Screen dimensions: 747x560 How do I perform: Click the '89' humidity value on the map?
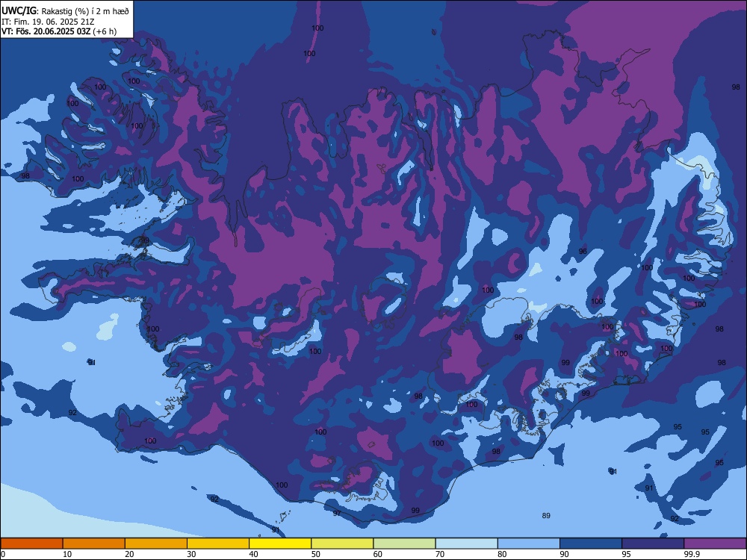click(546, 516)
